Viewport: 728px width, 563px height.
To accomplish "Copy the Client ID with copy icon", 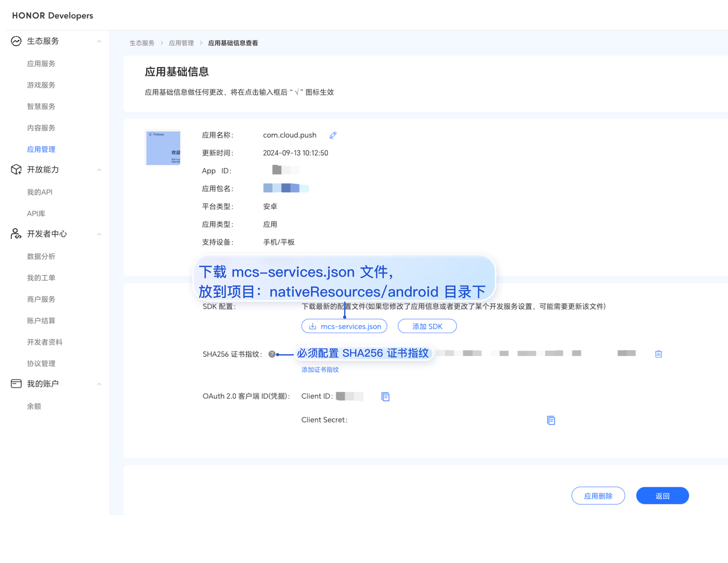I will [x=385, y=396].
